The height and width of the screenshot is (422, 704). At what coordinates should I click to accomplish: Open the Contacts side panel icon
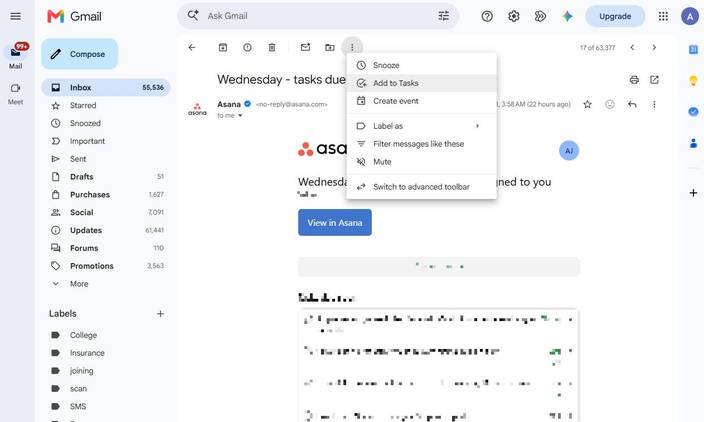pyautogui.click(x=693, y=144)
